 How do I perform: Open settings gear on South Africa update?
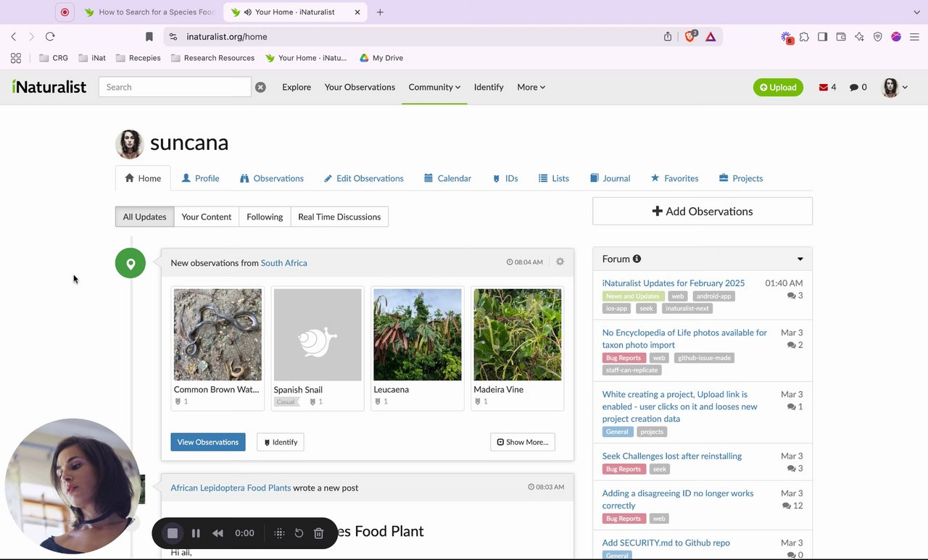[x=560, y=262]
